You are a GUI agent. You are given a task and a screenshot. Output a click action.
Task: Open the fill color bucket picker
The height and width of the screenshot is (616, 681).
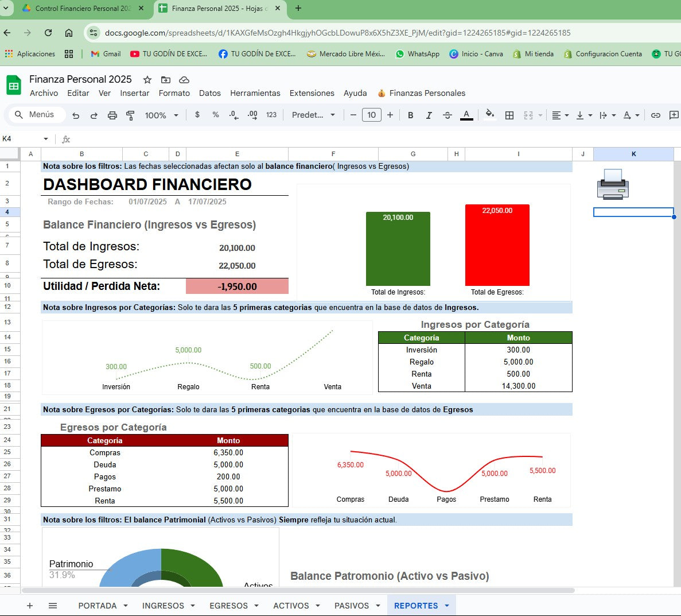pos(489,114)
